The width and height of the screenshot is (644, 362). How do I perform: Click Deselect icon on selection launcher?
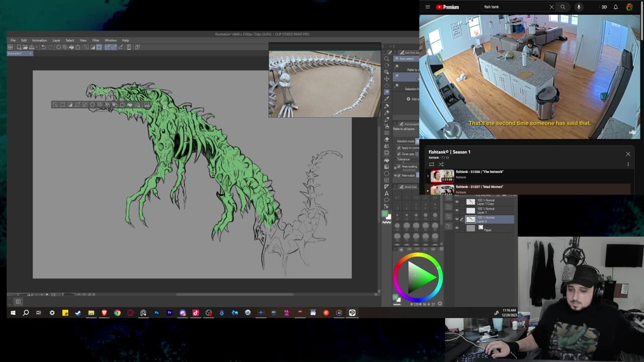click(55, 105)
